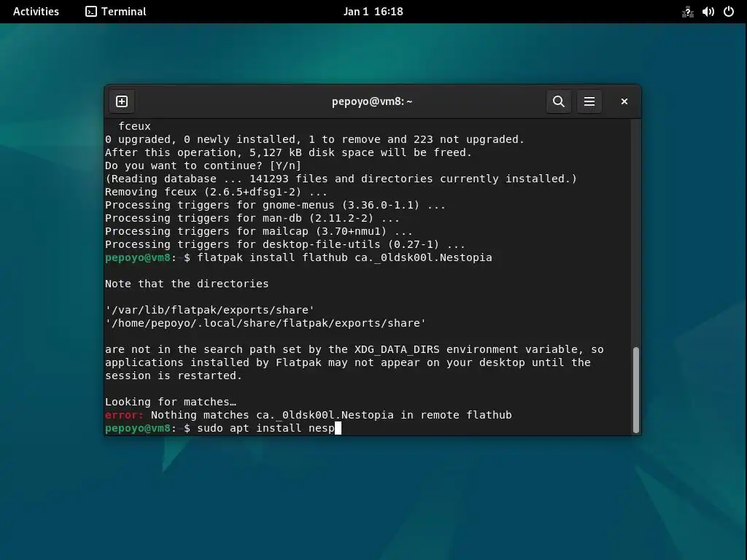
Task: Open the Activities overview
Action: tap(36, 12)
